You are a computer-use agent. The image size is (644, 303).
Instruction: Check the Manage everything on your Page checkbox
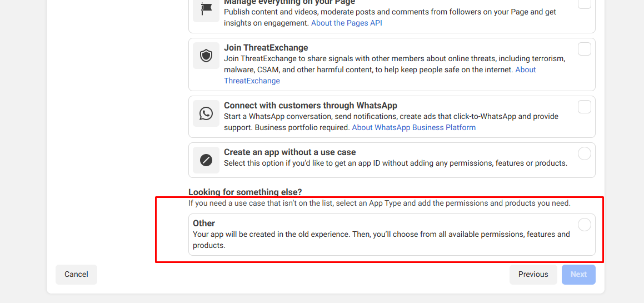pos(584,3)
